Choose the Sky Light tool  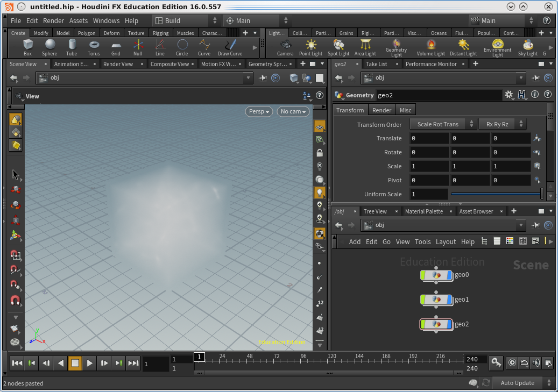[527, 46]
